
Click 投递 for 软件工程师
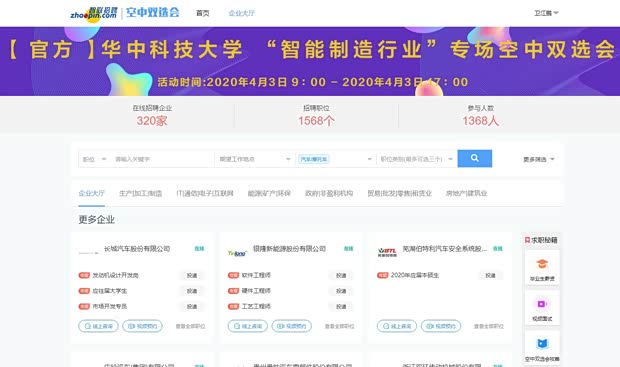pos(341,275)
